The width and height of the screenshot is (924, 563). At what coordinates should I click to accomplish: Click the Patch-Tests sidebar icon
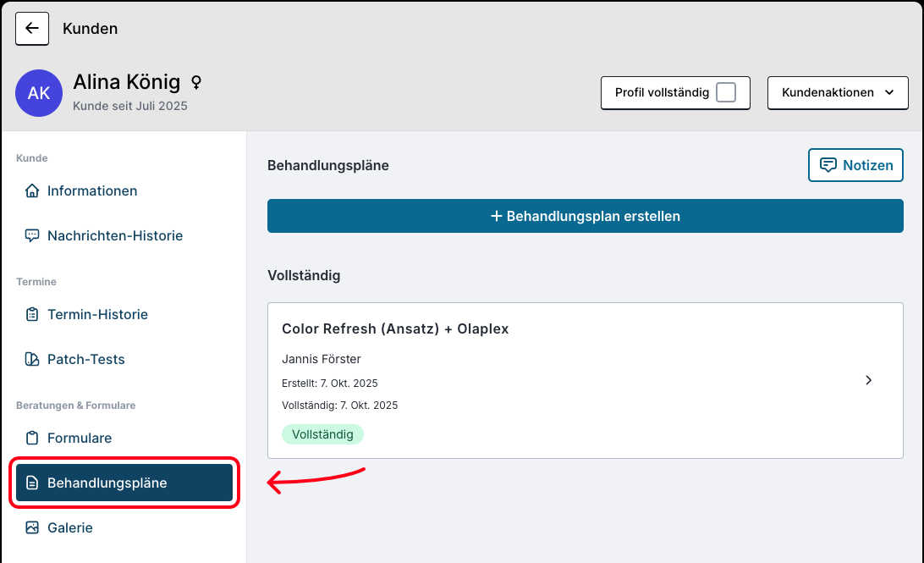tap(32, 360)
